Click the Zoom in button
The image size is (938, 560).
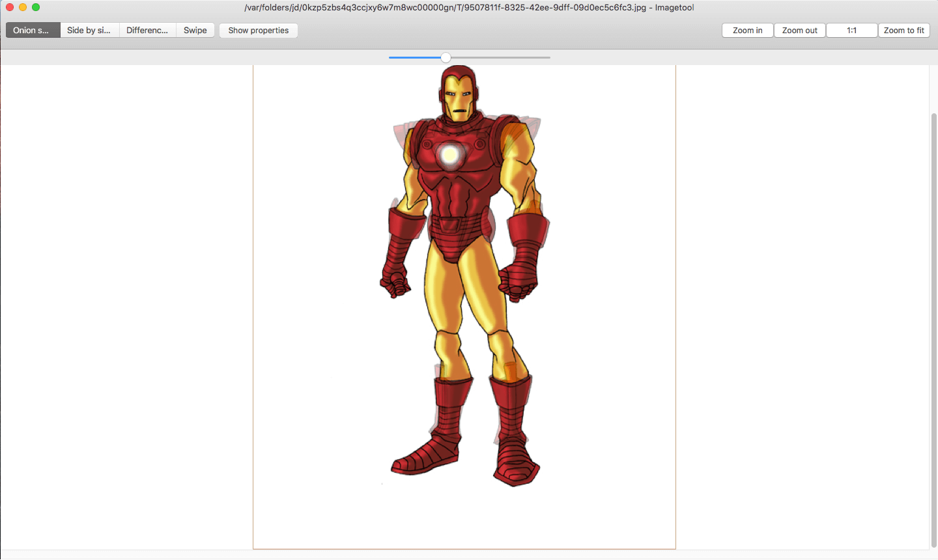748,31
